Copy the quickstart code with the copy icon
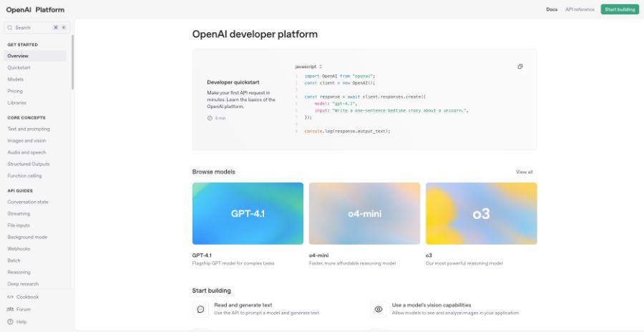Viewport: 644px width, 332px height. click(x=520, y=67)
